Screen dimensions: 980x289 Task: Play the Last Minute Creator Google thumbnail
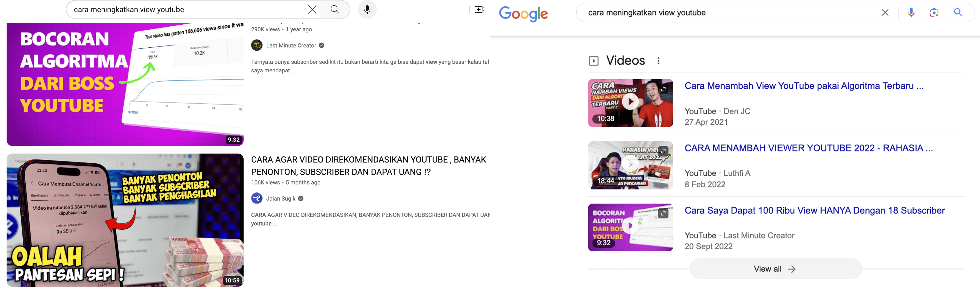[x=630, y=227]
